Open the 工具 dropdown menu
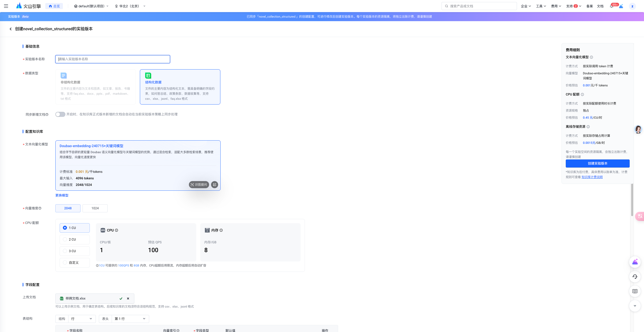644x332 pixels. pos(541,6)
